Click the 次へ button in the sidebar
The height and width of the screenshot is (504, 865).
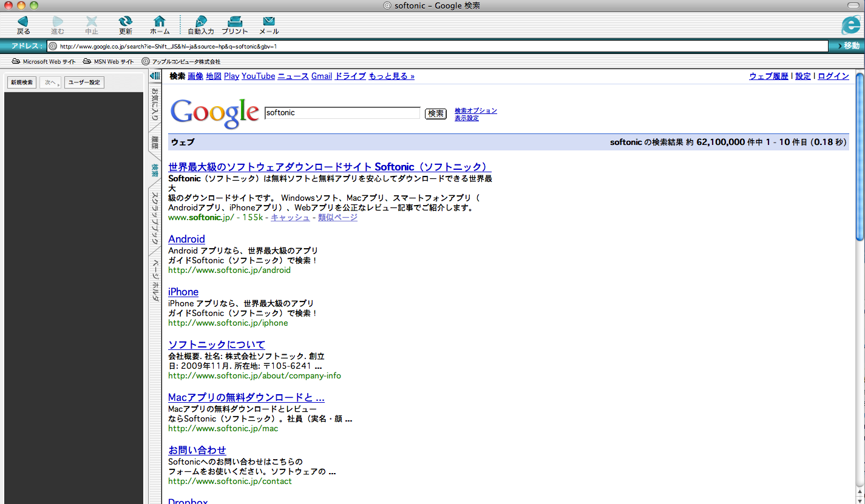click(x=50, y=82)
